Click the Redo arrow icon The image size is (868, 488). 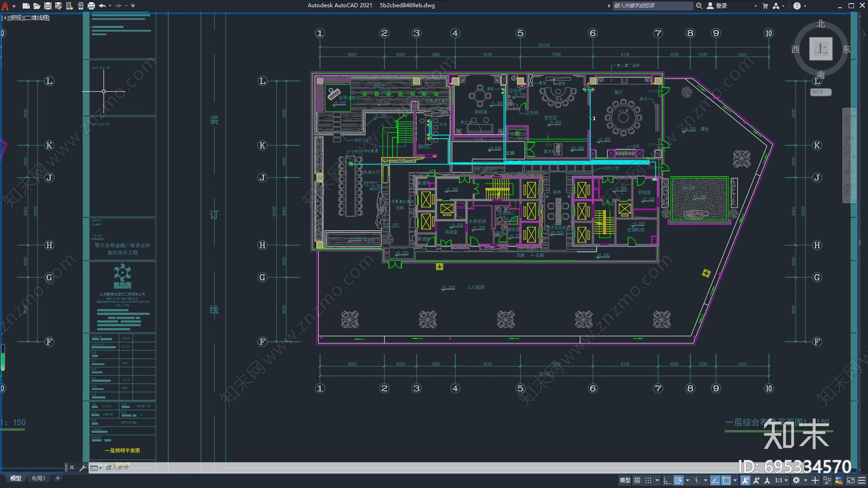[118, 6]
